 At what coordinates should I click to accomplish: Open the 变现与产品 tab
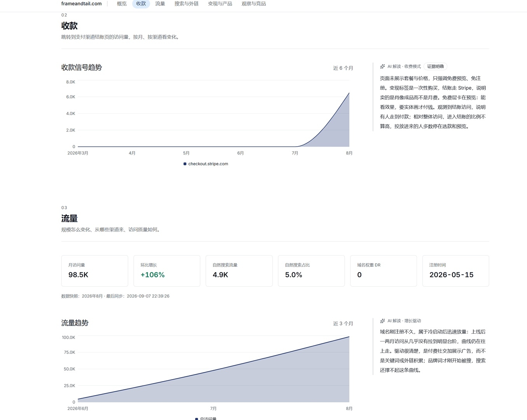click(x=220, y=4)
